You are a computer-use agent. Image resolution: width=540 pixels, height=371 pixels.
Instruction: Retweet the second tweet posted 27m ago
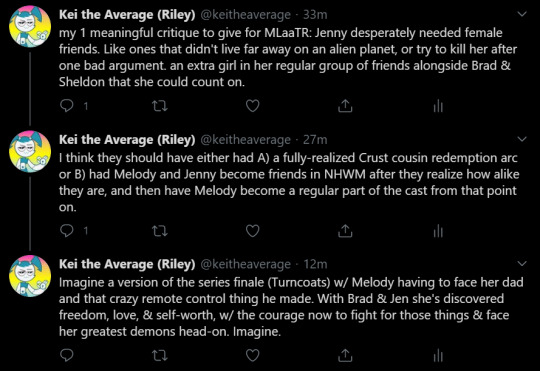pos(160,231)
